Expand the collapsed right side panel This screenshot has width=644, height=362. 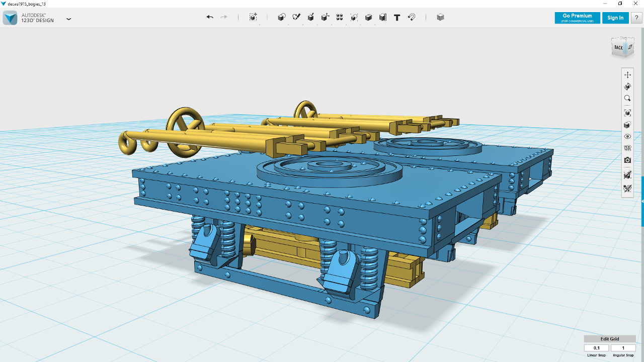click(x=642, y=201)
